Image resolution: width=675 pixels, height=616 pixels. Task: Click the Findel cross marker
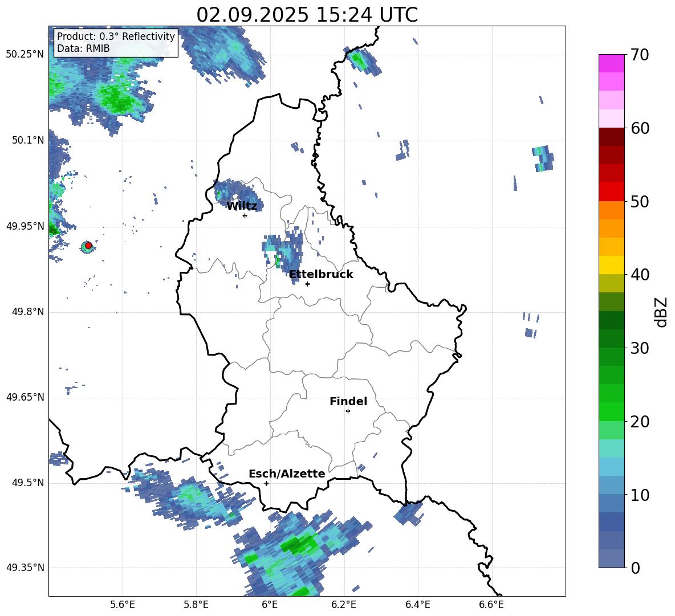348,411
